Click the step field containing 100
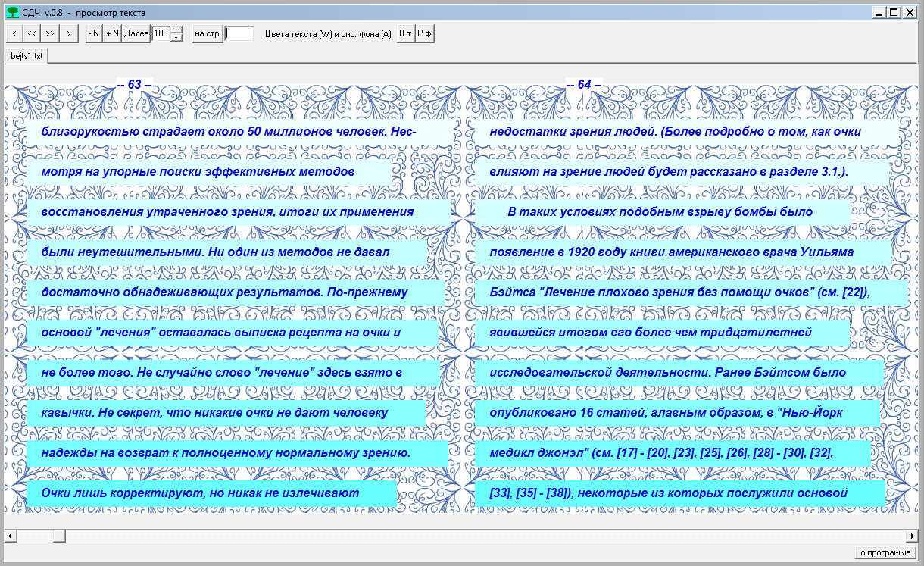 point(161,33)
